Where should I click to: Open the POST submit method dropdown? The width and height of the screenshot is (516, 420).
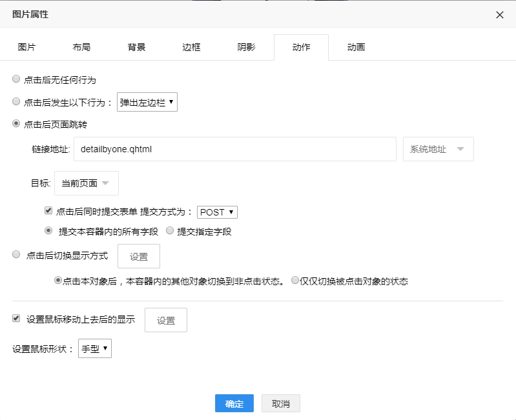217,212
